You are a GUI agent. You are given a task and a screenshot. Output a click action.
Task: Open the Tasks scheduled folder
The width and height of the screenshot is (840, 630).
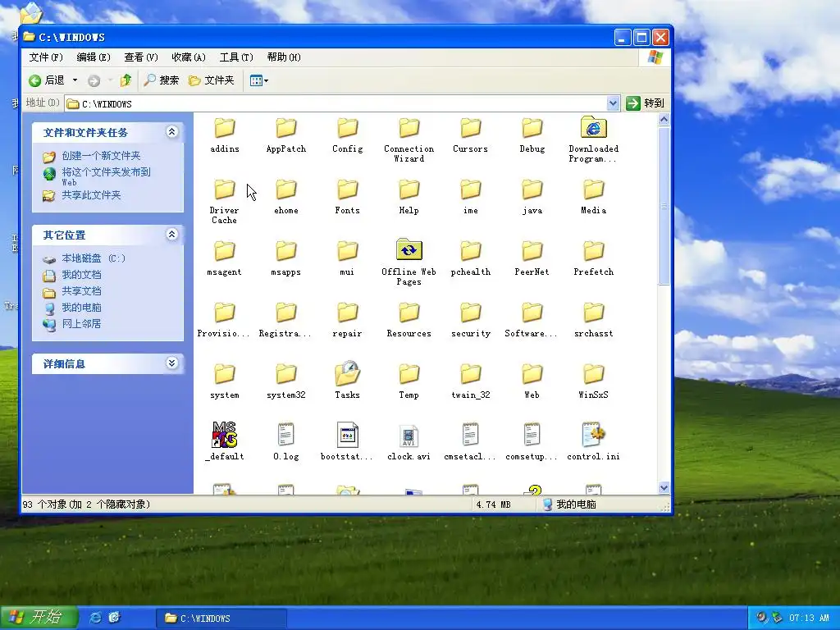(x=347, y=381)
